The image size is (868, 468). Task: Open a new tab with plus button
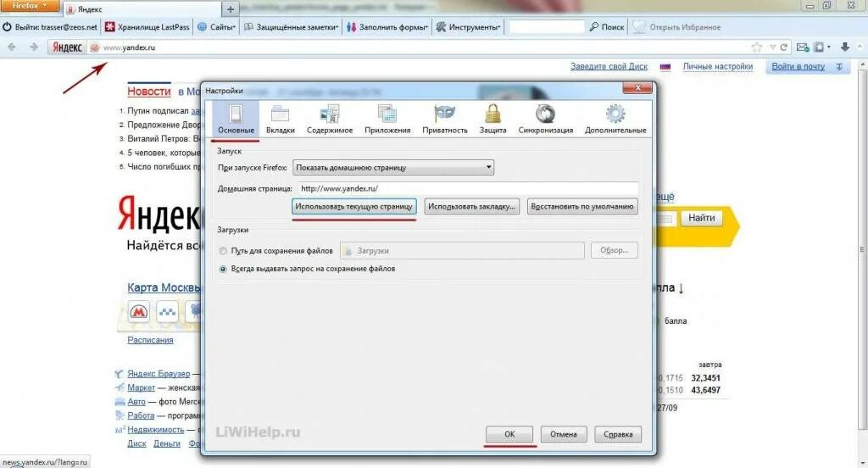pyautogui.click(x=231, y=8)
